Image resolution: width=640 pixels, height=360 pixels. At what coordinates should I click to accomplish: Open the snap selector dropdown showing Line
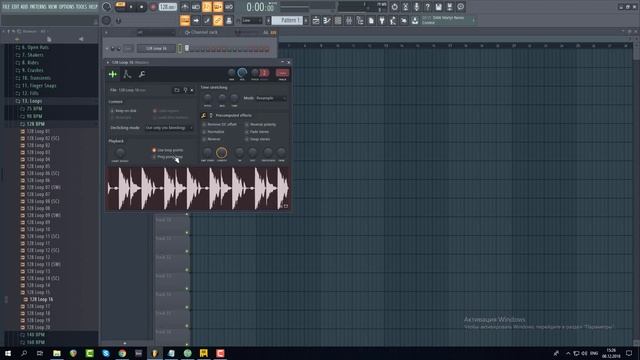coord(251,20)
